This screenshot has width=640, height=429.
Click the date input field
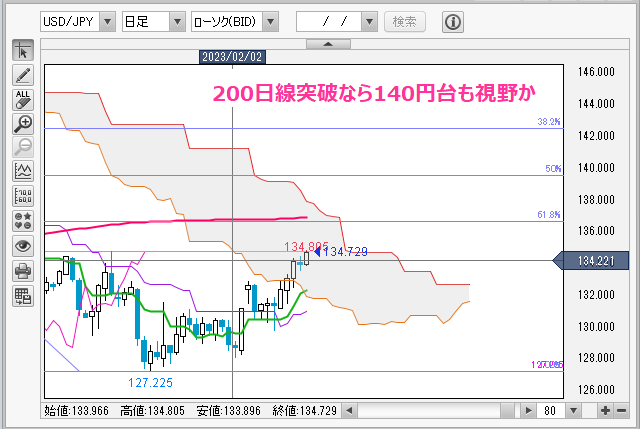pyautogui.click(x=329, y=22)
